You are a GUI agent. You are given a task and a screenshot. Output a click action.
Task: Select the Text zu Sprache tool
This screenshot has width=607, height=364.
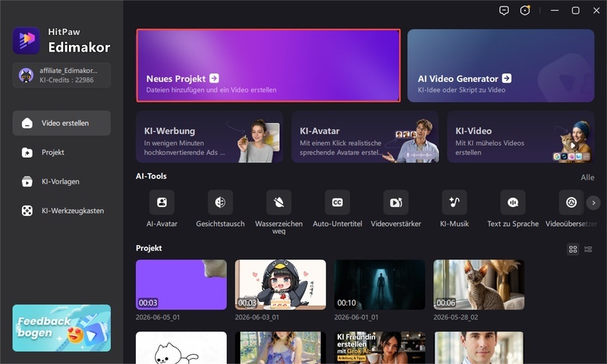[513, 202]
